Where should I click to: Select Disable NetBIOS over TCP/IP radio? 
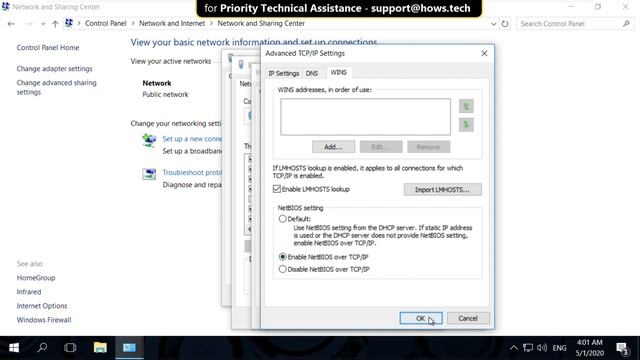tap(282, 269)
